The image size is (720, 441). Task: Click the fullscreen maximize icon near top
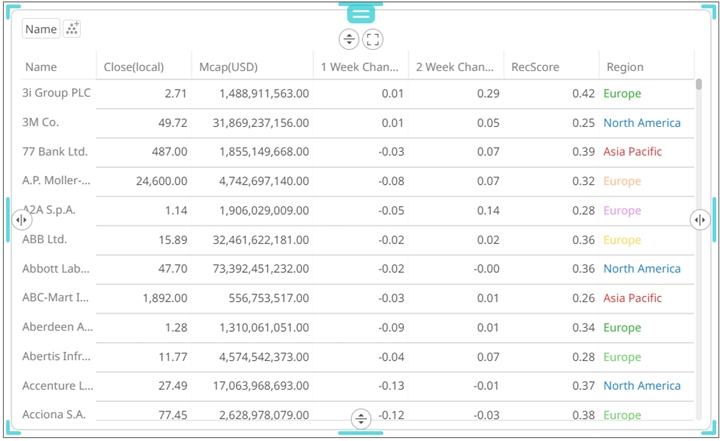coord(372,39)
